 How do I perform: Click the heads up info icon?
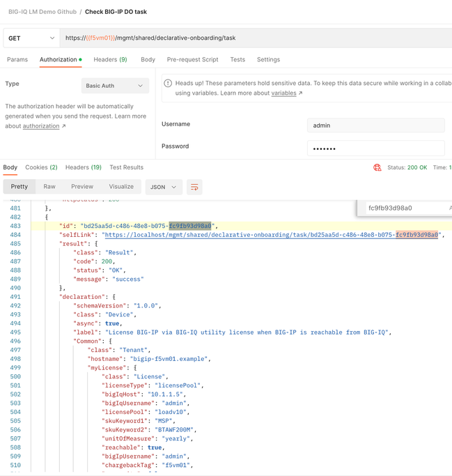(x=168, y=84)
